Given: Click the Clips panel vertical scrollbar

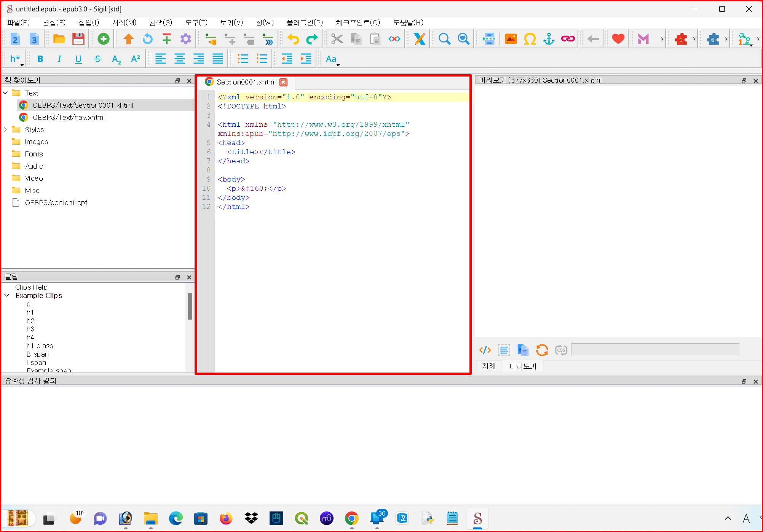Looking at the screenshot, I should pos(190,306).
